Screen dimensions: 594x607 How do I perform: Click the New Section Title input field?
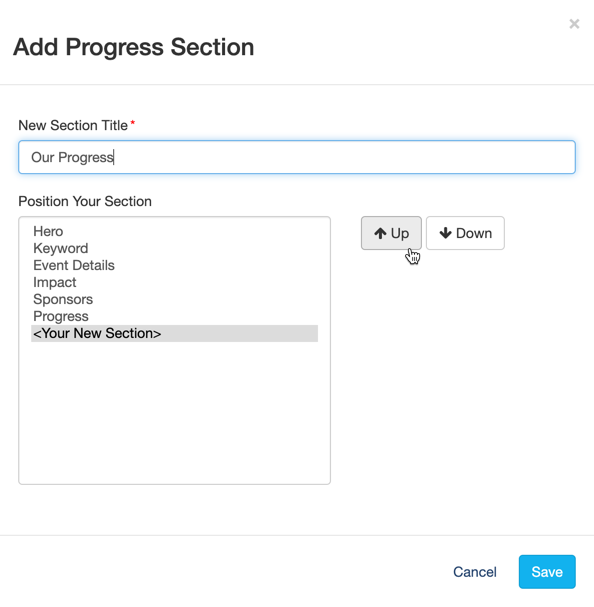pos(297,157)
